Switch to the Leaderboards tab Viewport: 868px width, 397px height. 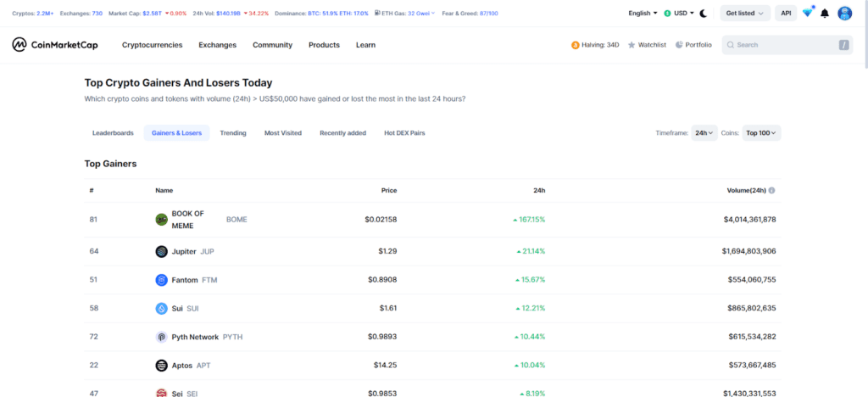(x=113, y=133)
